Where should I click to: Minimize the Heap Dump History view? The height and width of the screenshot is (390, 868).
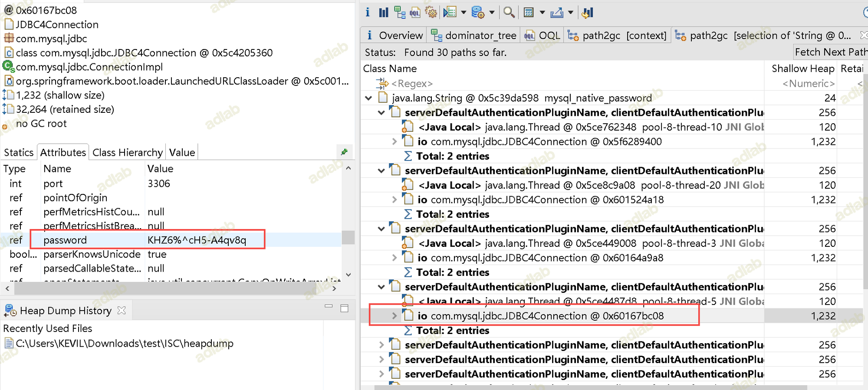tap(329, 306)
